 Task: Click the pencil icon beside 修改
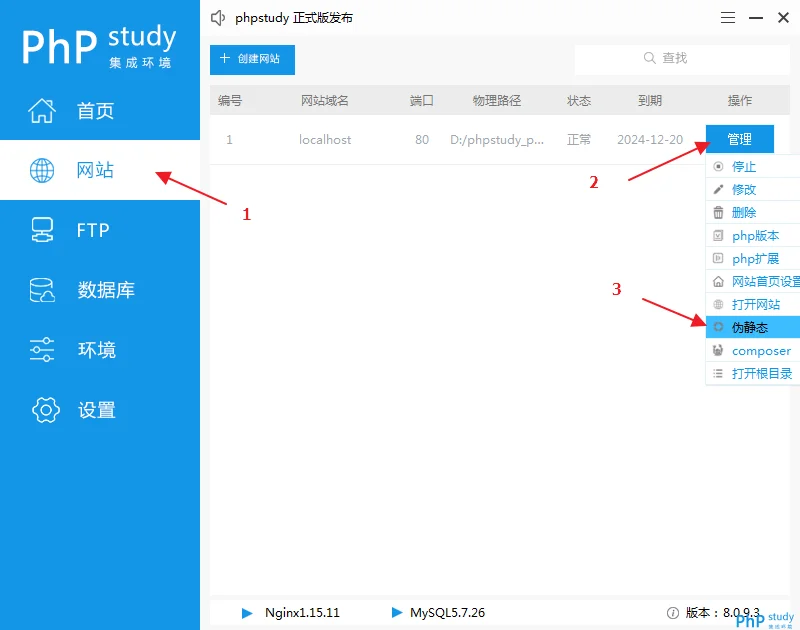point(718,189)
